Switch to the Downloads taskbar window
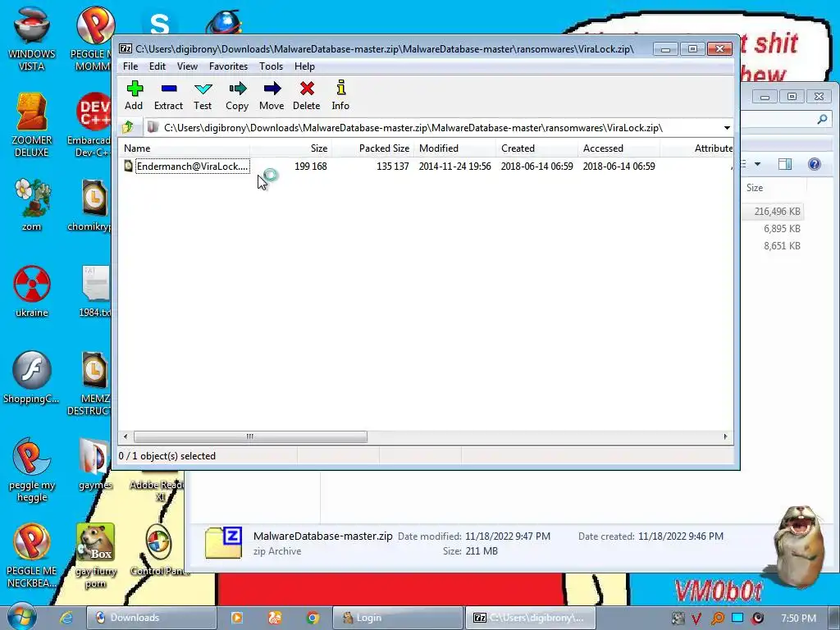Viewport: 840px width, 630px height. (x=152, y=618)
